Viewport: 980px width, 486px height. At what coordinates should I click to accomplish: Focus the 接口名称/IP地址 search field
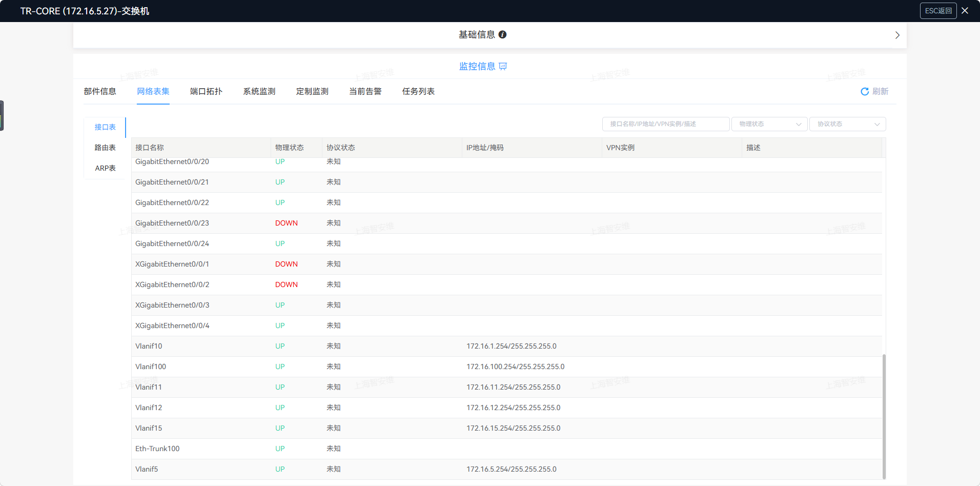[x=666, y=124]
